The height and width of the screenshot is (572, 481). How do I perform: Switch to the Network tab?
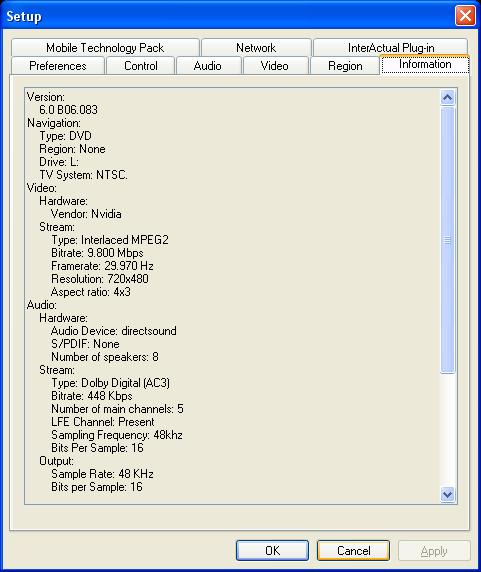tap(256, 47)
